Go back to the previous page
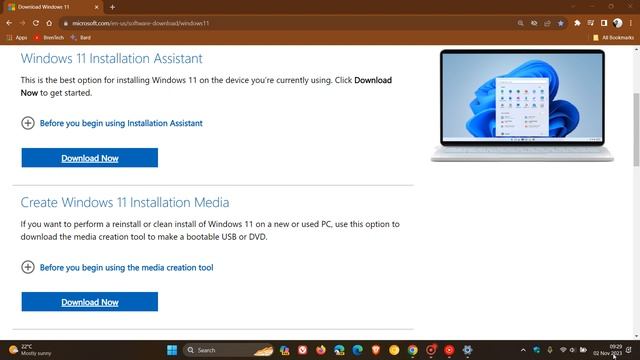The image size is (640, 360). tap(9, 23)
